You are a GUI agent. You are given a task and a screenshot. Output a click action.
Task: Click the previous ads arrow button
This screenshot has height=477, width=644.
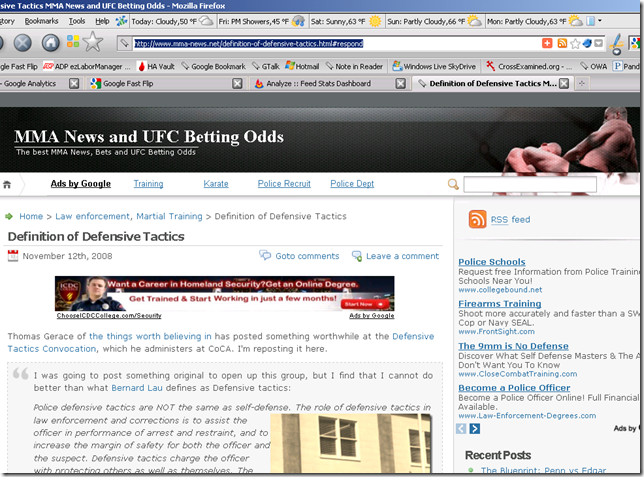pos(461,429)
